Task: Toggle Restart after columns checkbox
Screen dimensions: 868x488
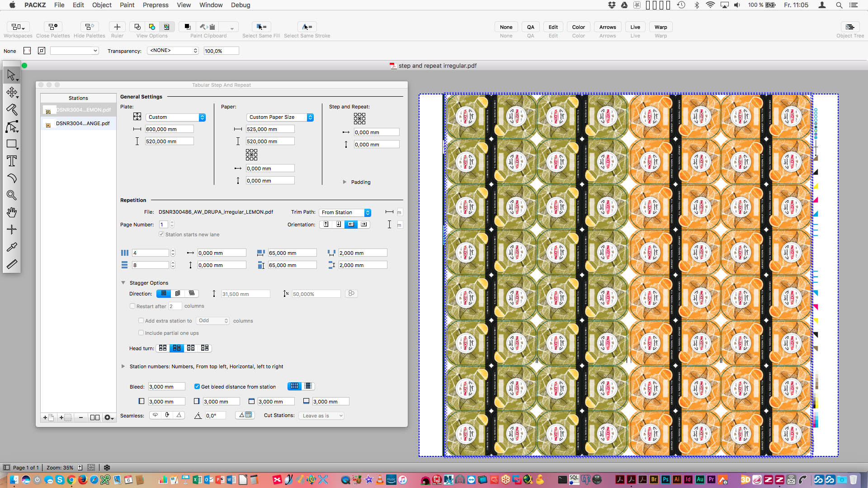Action: (x=132, y=306)
